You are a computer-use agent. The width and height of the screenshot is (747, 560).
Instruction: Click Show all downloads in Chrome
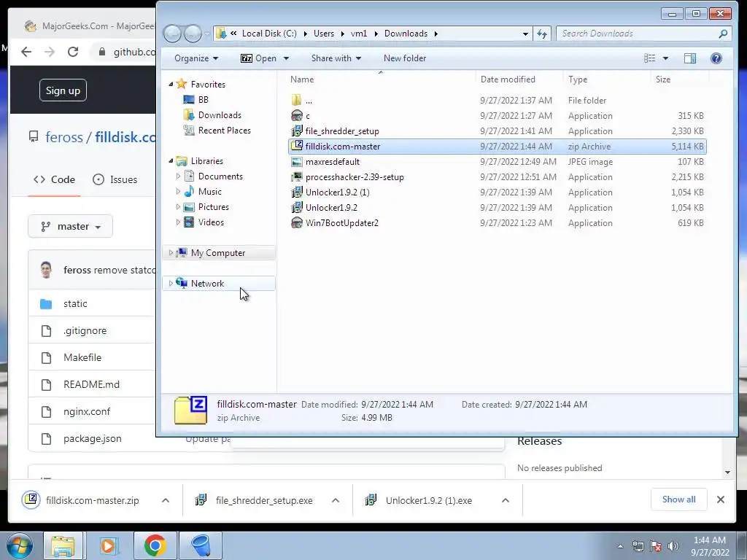(x=678, y=499)
